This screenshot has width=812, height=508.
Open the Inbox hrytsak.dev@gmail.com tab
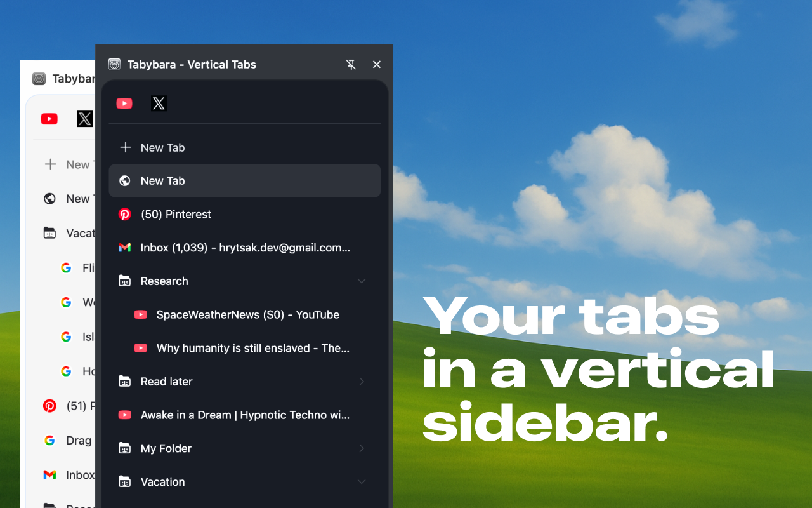coord(245,248)
